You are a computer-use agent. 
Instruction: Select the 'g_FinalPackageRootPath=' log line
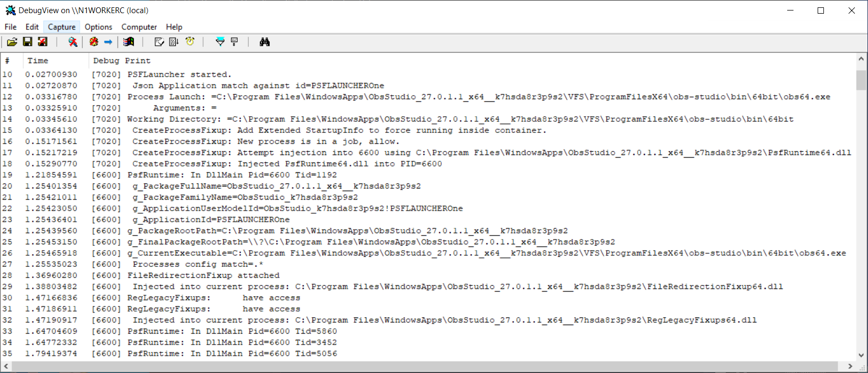(x=429, y=242)
